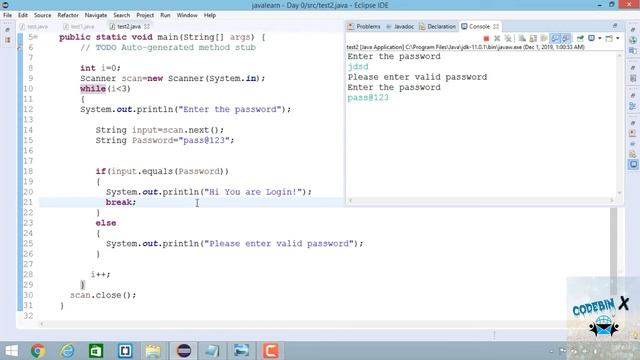
Task: Open Google Chrome from taskbar
Action: (x=38, y=351)
